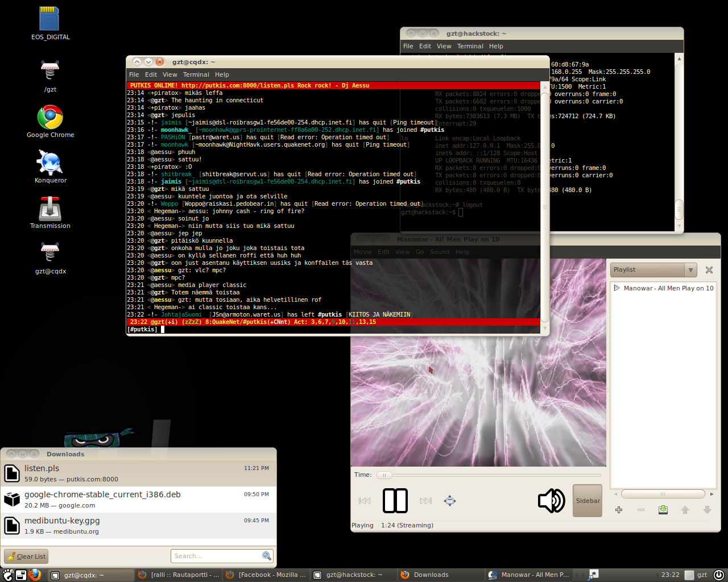This screenshot has width=728, height=582.
Task: Launch Konqueror from the desktop
Action: 50,163
